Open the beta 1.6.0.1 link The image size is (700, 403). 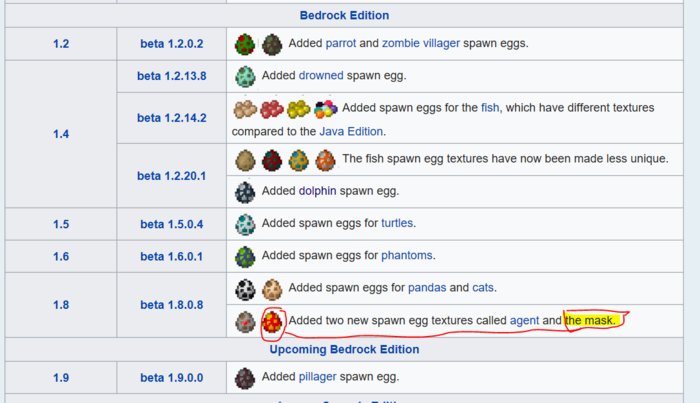172,257
